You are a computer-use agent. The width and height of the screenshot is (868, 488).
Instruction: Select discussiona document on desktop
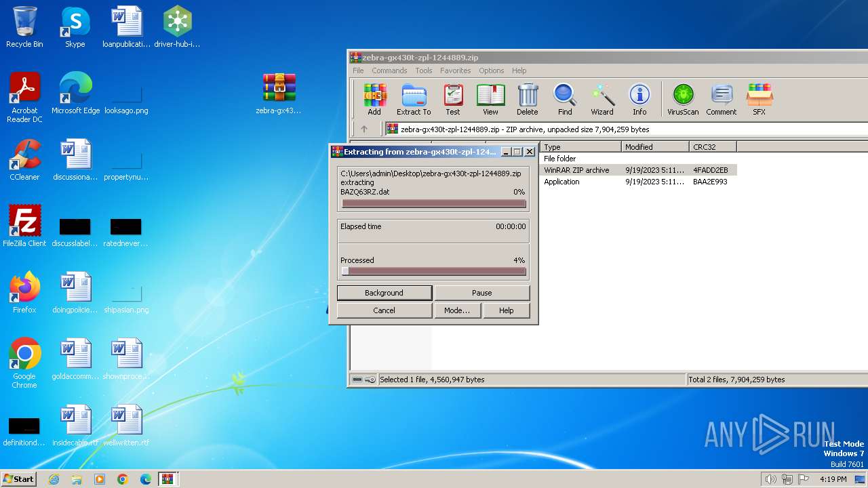click(x=75, y=160)
